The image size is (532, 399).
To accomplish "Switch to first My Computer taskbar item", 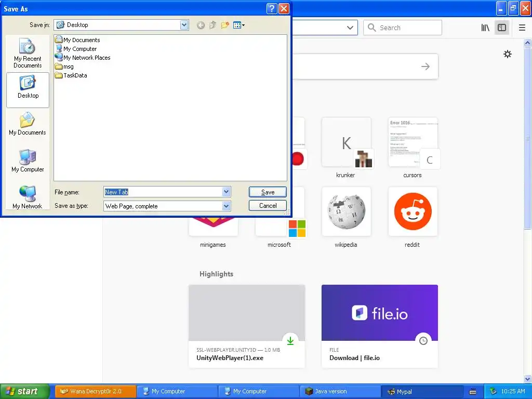I will (x=177, y=392).
